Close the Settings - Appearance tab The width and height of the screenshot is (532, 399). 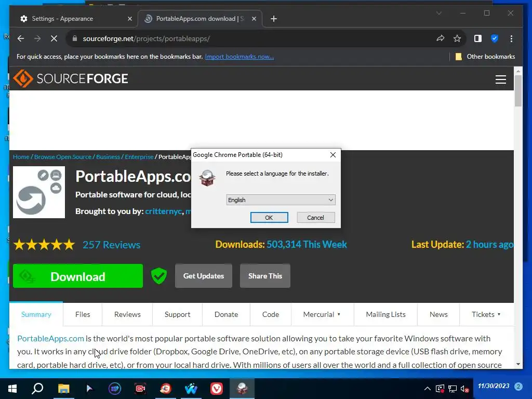click(x=129, y=19)
